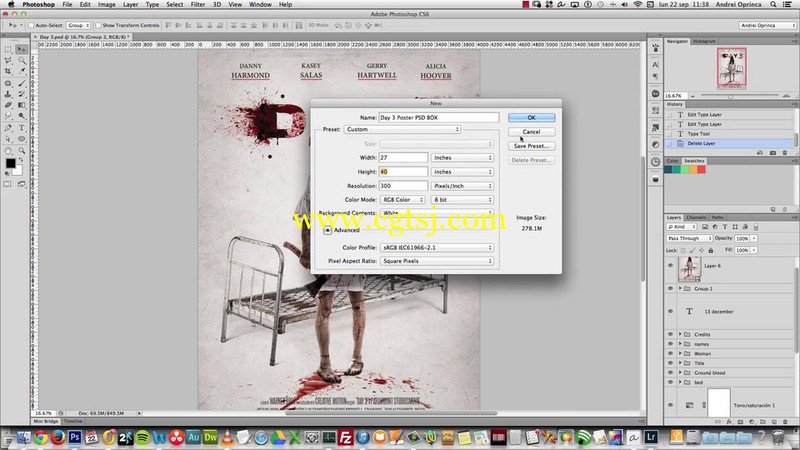Pick the red swatch in Swatches panel
The image size is (800, 450).
pyautogui.click(x=702, y=169)
